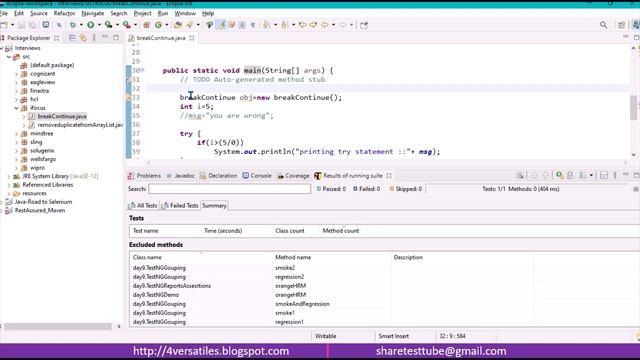The height and width of the screenshot is (360, 640).
Task: Open the New file dropdown arrow
Action: tap(12, 25)
